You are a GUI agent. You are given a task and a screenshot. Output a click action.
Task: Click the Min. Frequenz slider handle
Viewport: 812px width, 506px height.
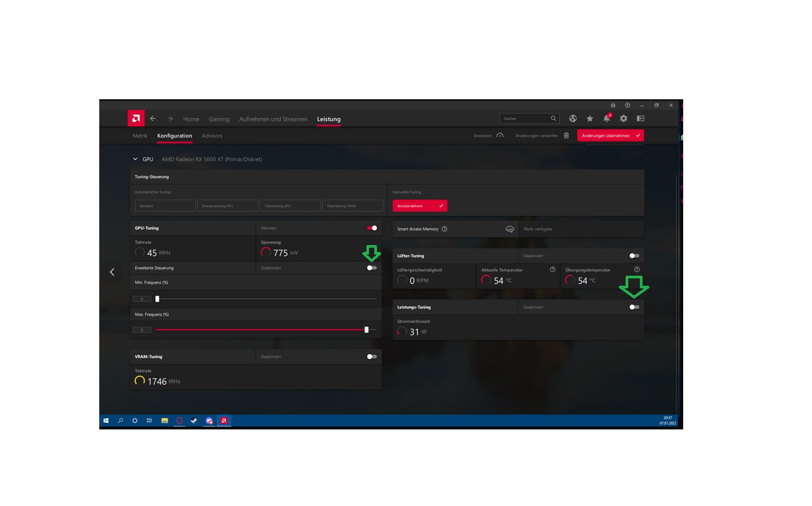(157, 299)
